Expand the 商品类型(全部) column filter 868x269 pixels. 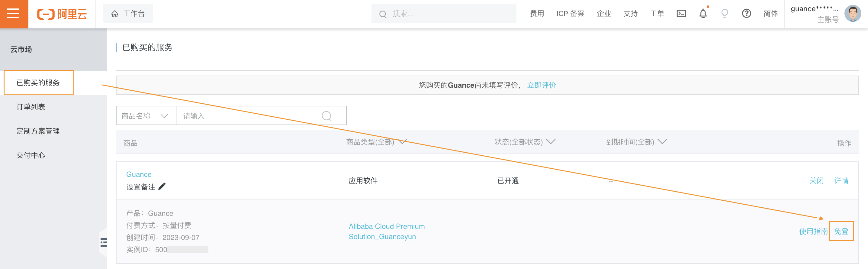[376, 142]
